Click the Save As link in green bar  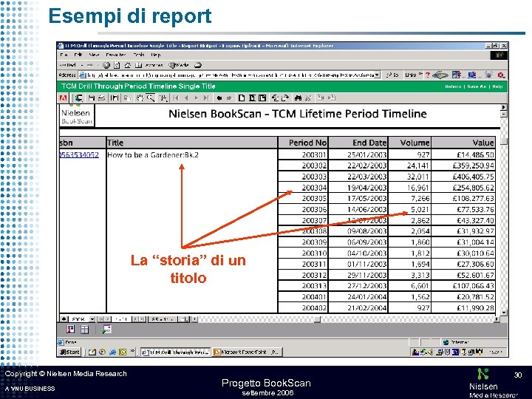(477, 86)
